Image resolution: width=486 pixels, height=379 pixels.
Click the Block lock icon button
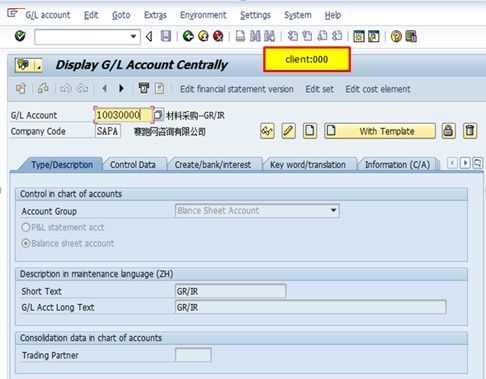449,131
